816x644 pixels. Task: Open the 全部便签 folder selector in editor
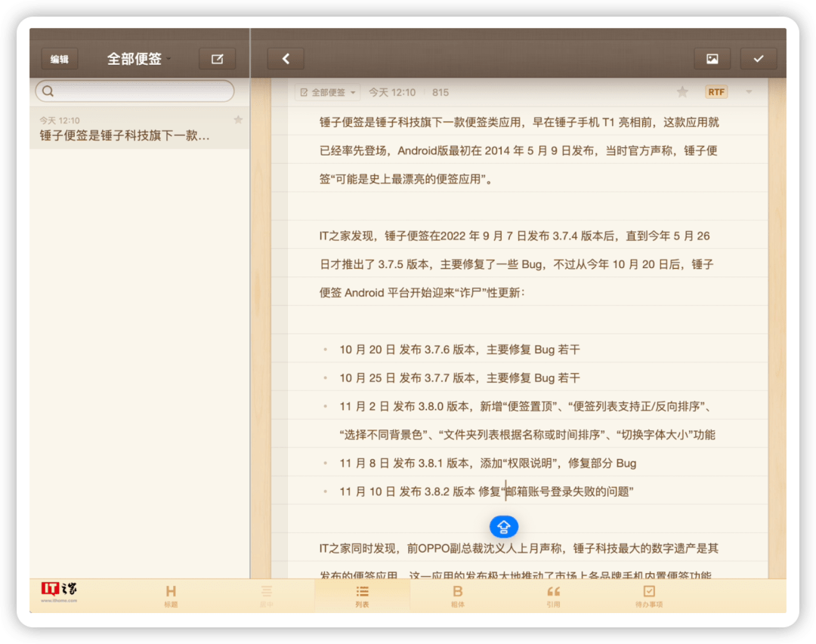click(x=328, y=92)
